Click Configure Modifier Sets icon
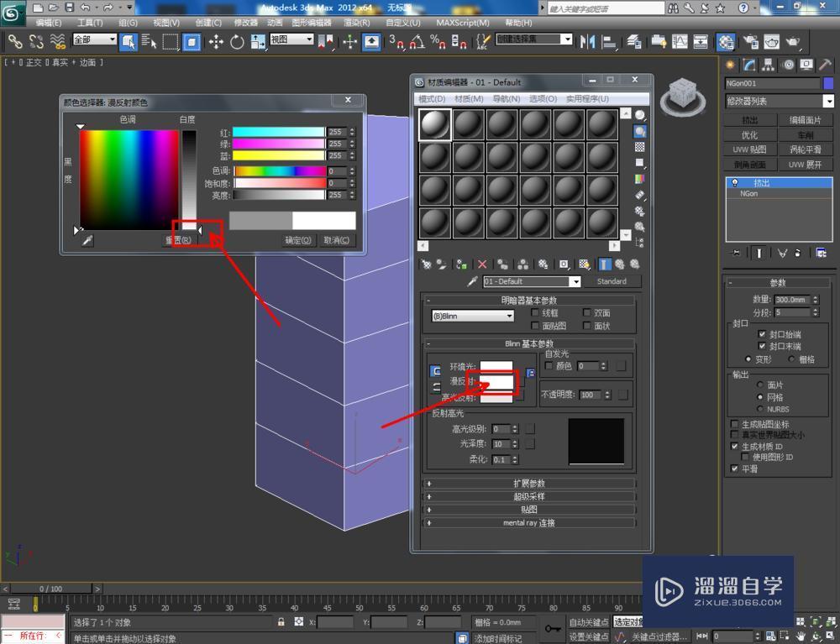Viewport: 840px width, 644px height. pos(822,254)
